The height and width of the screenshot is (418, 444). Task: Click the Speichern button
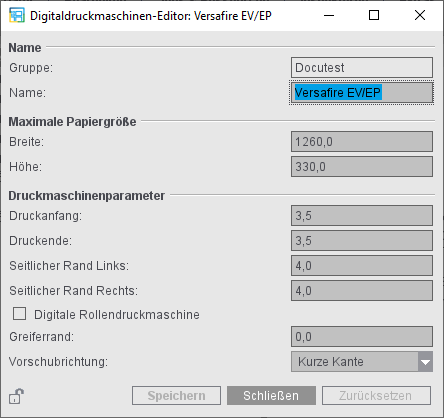(x=176, y=396)
